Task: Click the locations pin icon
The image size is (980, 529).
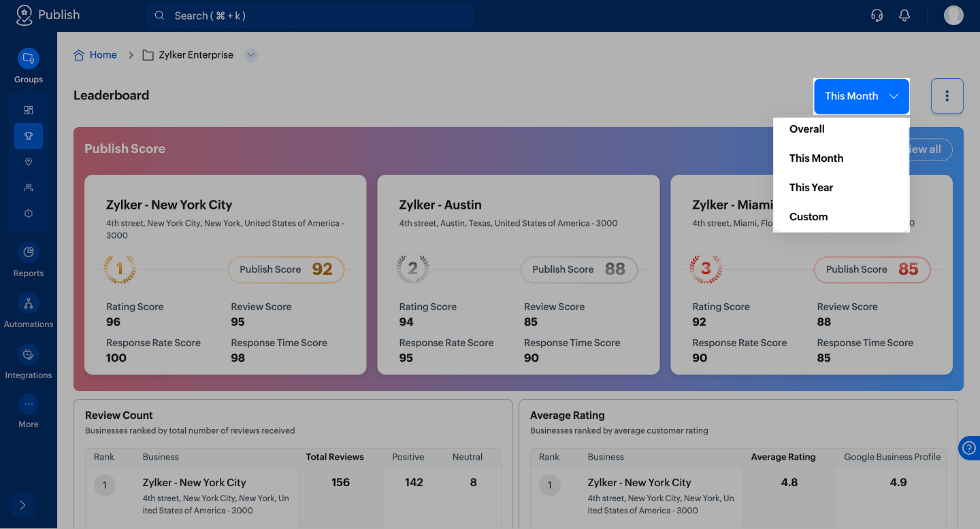Action: click(x=29, y=162)
